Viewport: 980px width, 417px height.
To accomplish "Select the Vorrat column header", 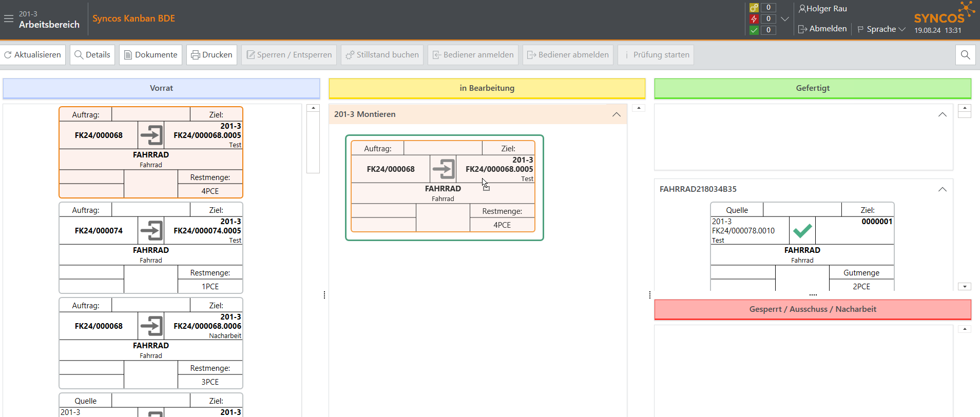I will tap(161, 88).
